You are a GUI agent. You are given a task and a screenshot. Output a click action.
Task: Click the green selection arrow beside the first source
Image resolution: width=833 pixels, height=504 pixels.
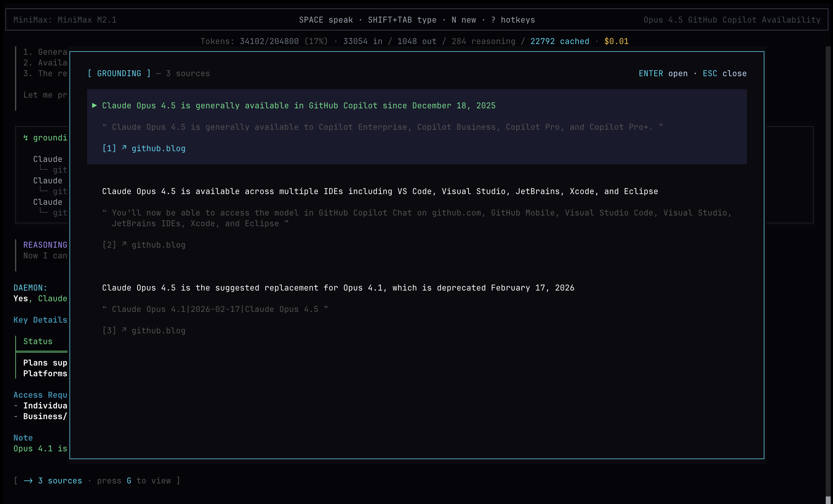95,105
